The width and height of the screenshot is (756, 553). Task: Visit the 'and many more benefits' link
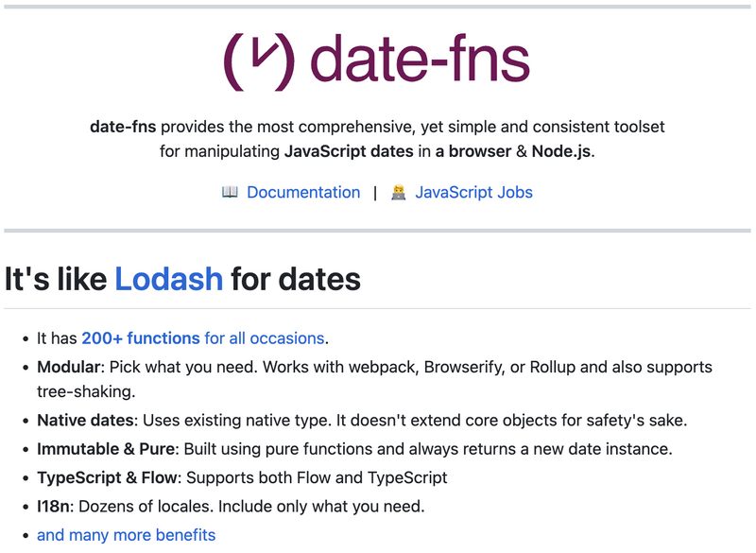tap(126, 535)
